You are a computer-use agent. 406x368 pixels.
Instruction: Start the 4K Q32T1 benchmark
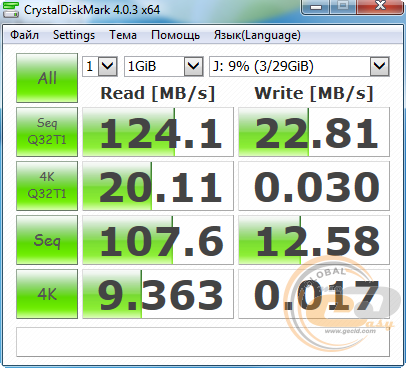47,186
